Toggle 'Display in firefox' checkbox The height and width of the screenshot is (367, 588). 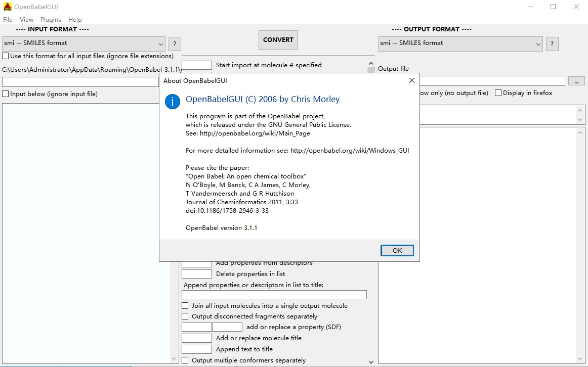pos(498,93)
